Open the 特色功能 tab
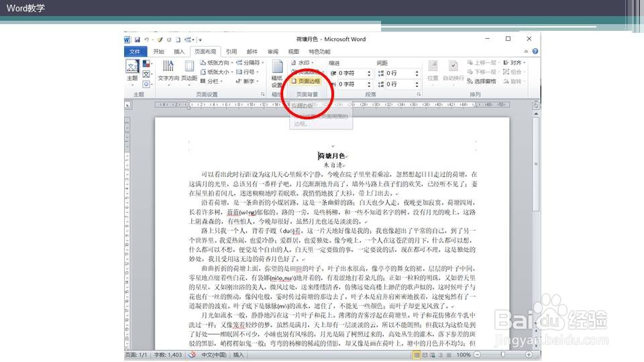 319,52
